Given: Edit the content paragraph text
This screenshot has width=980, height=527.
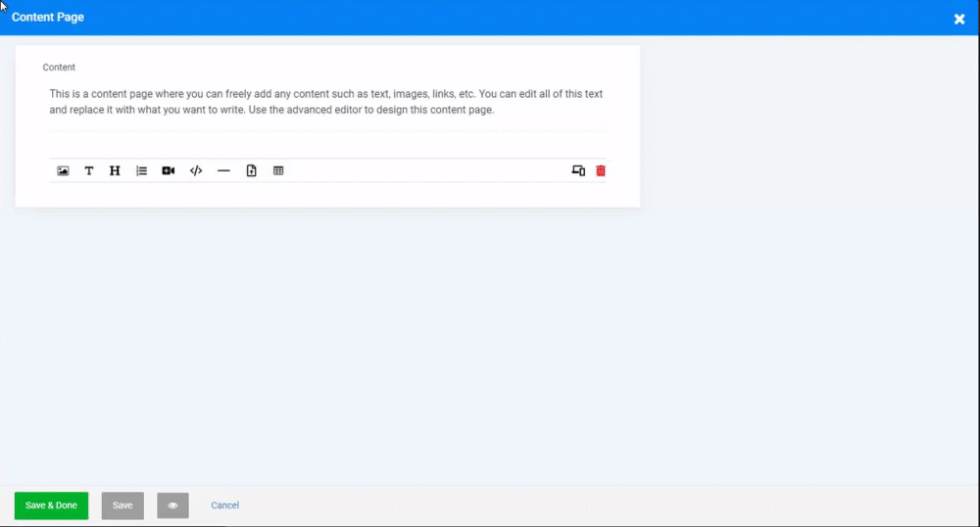Looking at the screenshot, I should (x=326, y=102).
